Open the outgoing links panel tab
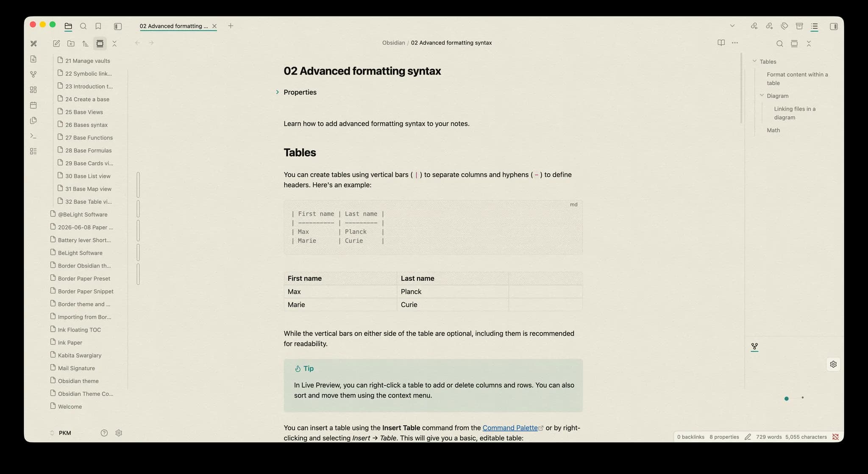This screenshot has height=474, width=868. click(x=769, y=26)
